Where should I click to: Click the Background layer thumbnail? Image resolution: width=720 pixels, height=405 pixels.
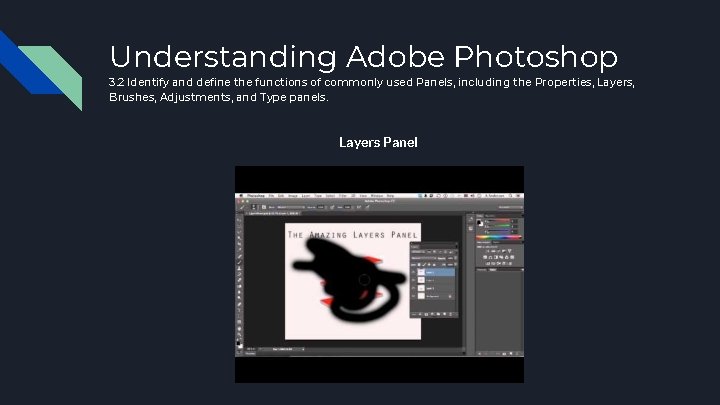(421, 296)
